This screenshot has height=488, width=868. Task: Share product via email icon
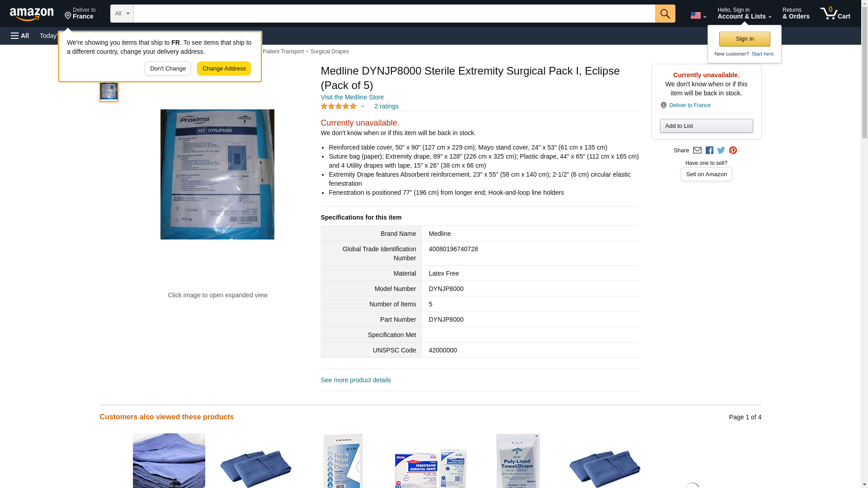point(697,150)
